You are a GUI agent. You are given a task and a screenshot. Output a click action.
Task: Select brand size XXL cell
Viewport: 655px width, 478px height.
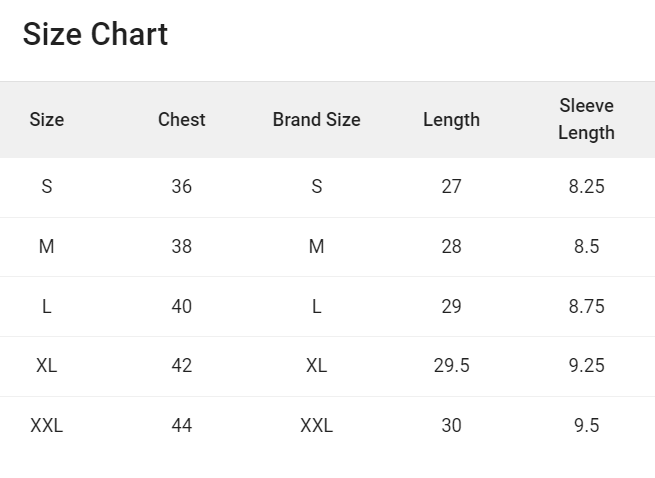pyautogui.click(x=317, y=426)
